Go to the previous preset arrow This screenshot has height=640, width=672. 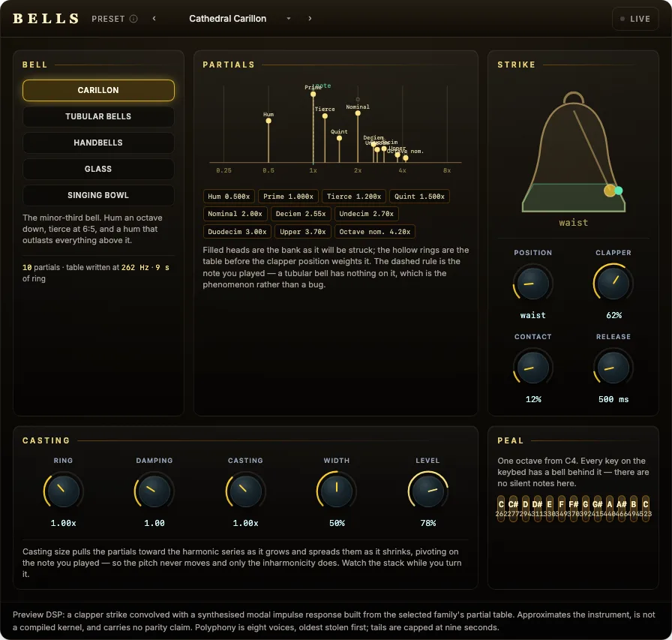[x=154, y=19]
